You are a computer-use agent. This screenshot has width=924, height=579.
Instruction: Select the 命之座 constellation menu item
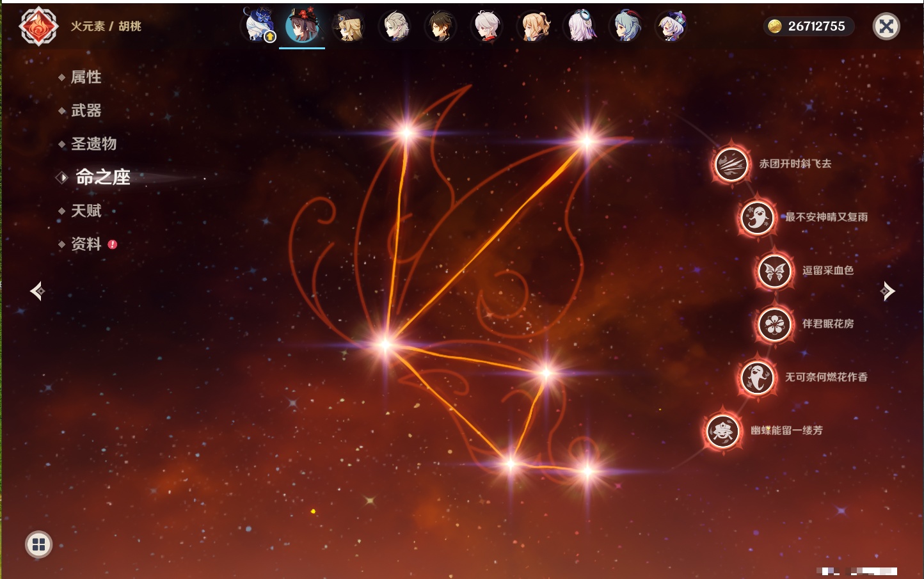tap(102, 177)
